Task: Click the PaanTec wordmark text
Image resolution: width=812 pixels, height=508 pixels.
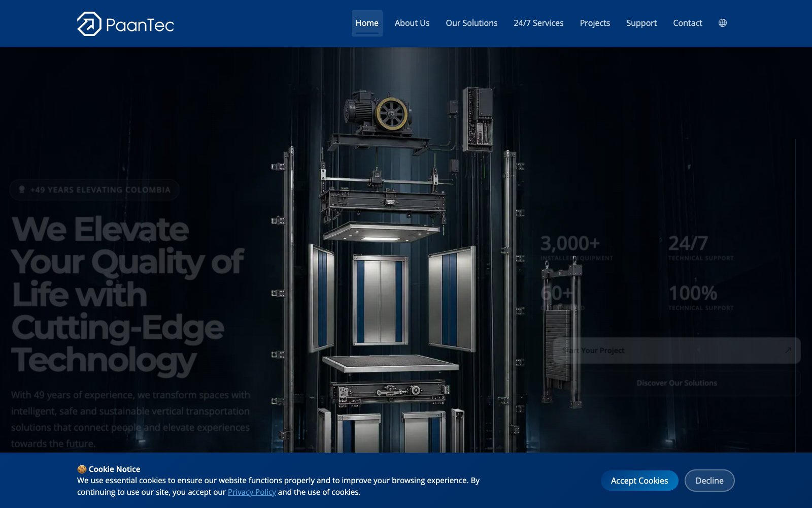Action: pyautogui.click(x=140, y=25)
